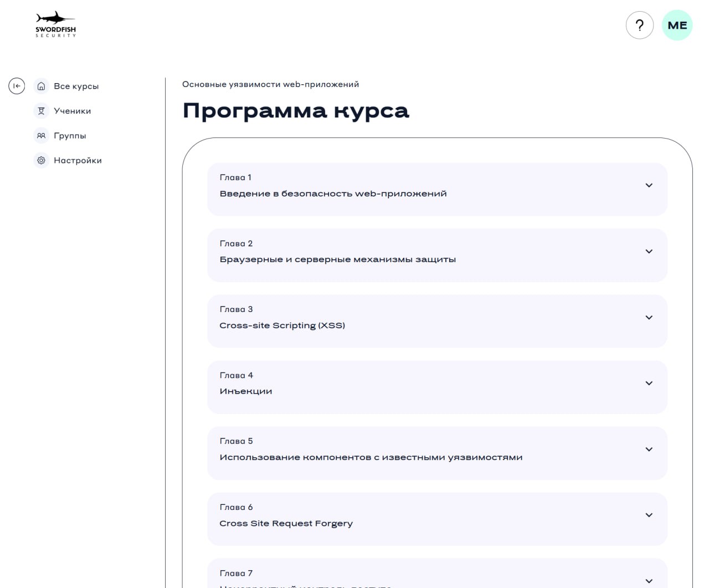Click the Swordfish Security logo
Screen dimensions: 709x588
pos(55,25)
